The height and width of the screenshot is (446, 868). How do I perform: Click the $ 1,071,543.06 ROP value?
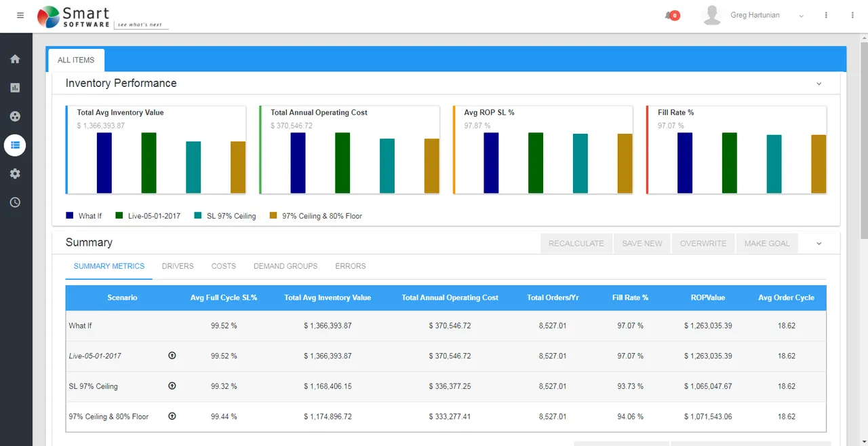click(x=708, y=417)
